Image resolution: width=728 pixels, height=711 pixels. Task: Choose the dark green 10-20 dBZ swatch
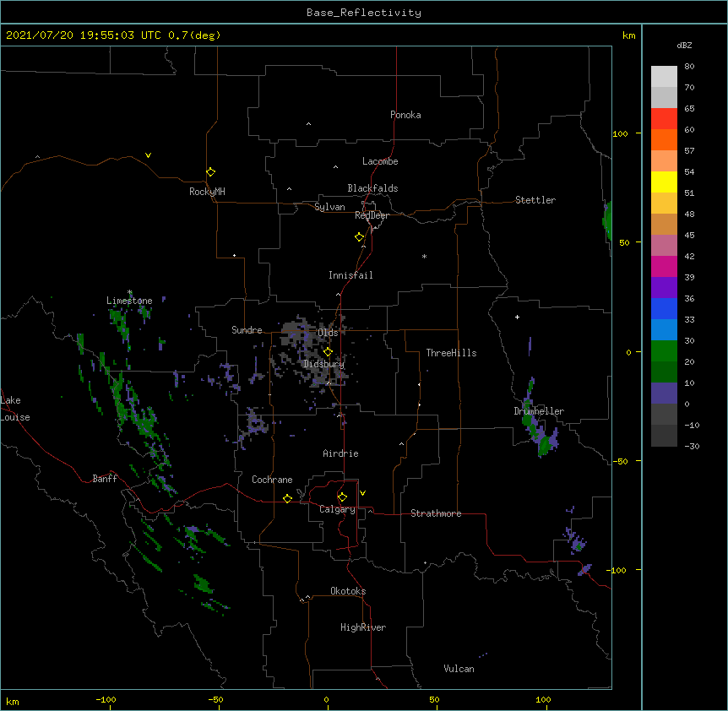pyautogui.click(x=664, y=372)
